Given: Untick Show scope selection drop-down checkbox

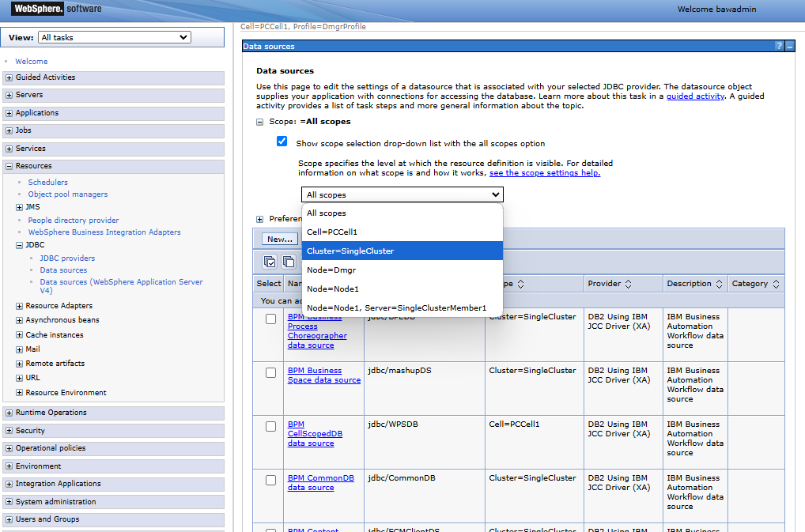Looking at the screenshot, I should (282, 141).
